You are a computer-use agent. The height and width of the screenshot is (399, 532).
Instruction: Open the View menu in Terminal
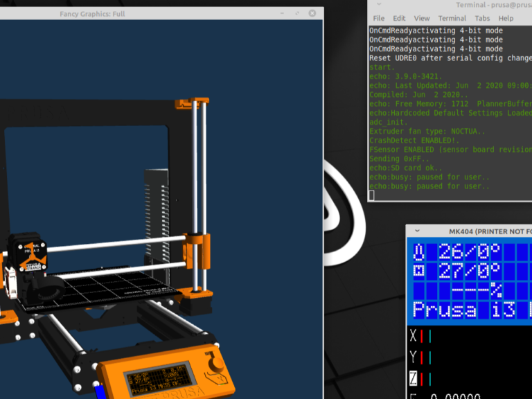(422, 18)
